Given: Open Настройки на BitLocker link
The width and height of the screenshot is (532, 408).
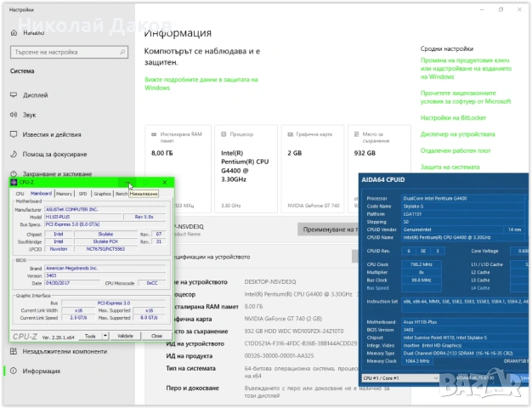Looking at the screenshot, I should pos(453,118).
